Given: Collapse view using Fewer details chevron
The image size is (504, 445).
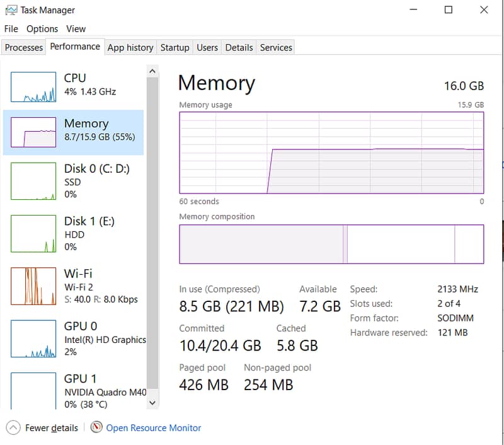Looking at the screenshot, I should [x=13, y=427].
